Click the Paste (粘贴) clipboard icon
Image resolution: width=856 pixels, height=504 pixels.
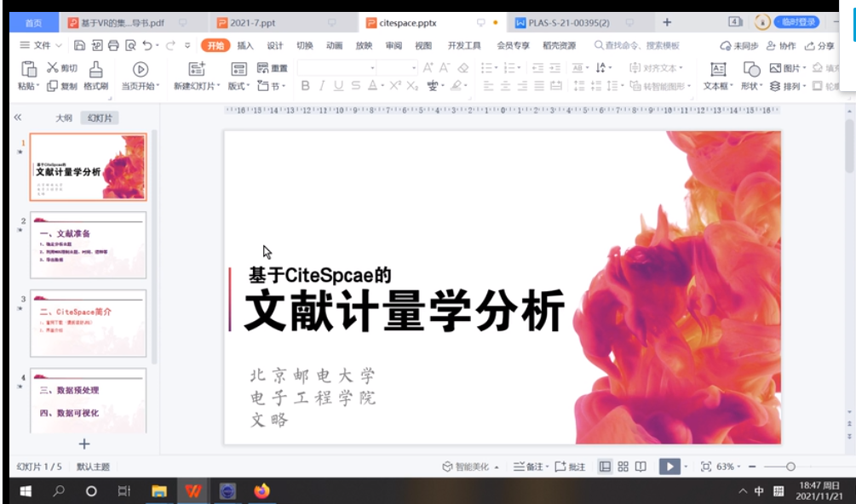(x=28, y=70)
